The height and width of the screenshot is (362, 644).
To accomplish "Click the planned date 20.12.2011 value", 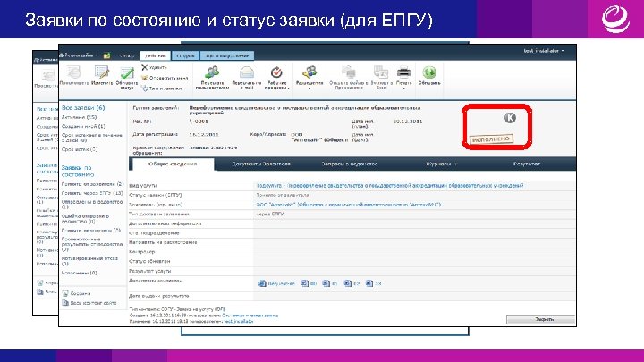I will coord(408,122).
